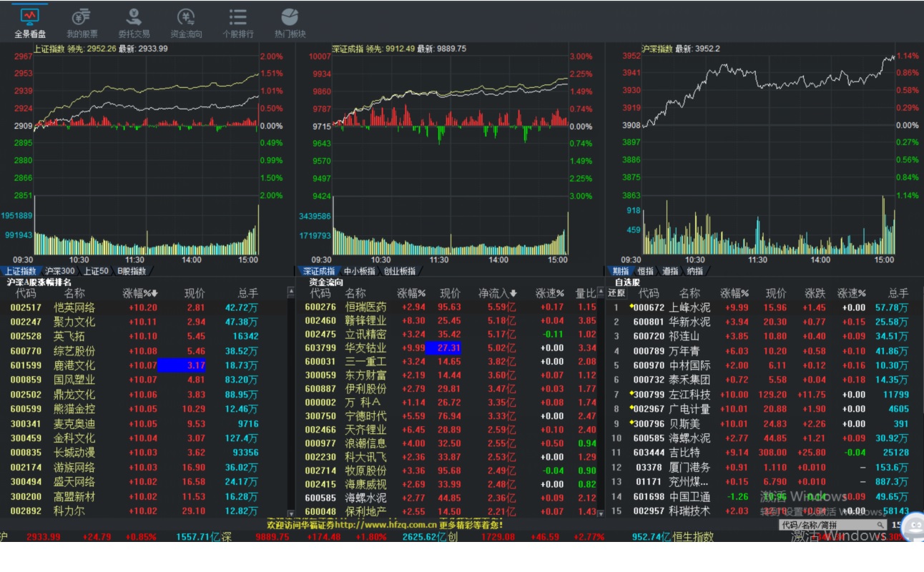Switch to the 沪深300 chart tab
This screenshot has width=924, height=572.
click(x=59, y=271)
